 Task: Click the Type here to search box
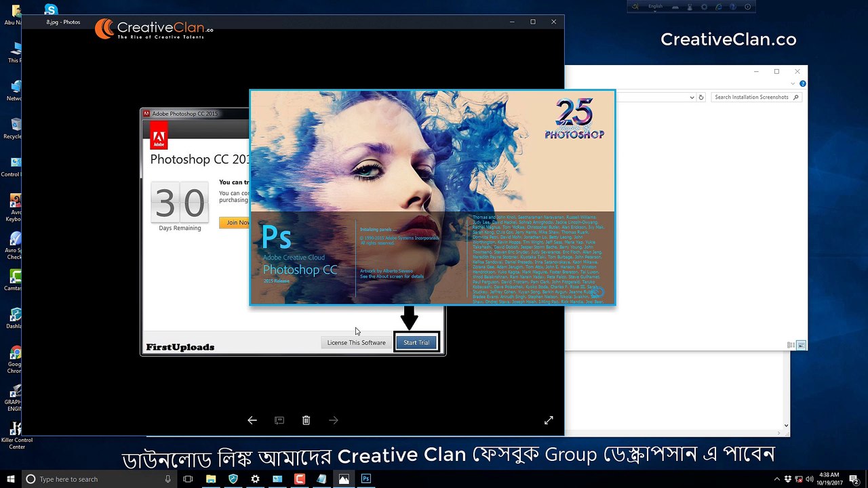(x=98, y=479)
